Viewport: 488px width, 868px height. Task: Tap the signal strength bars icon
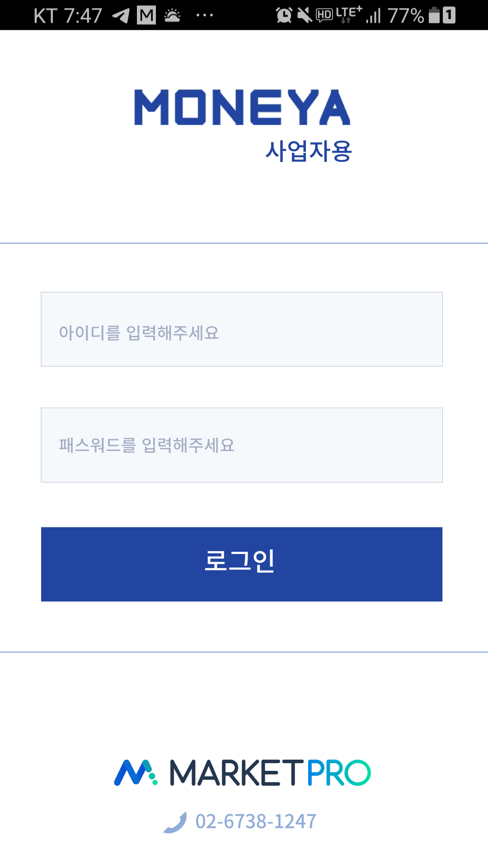373,16
